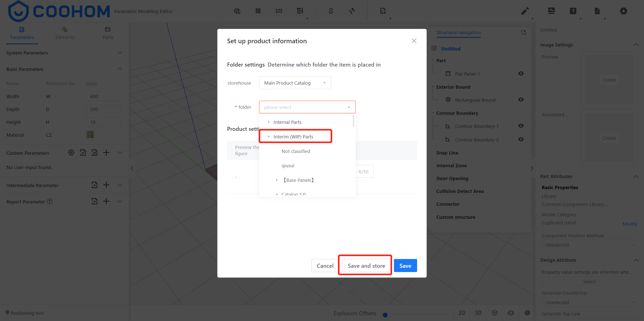This screenshot has width=644, height=321.
Task: Click the Cancel button
Action: point(325,266)
